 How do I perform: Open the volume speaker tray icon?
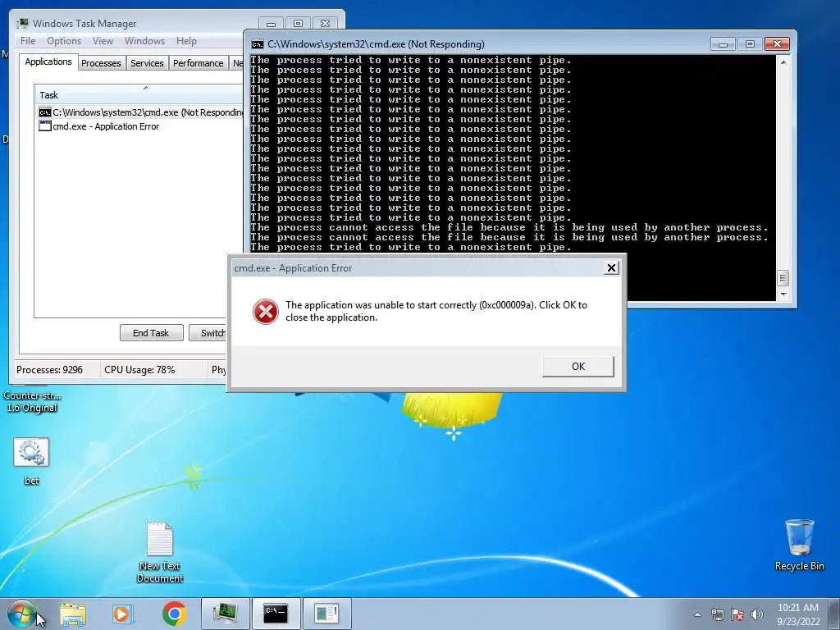757,614
